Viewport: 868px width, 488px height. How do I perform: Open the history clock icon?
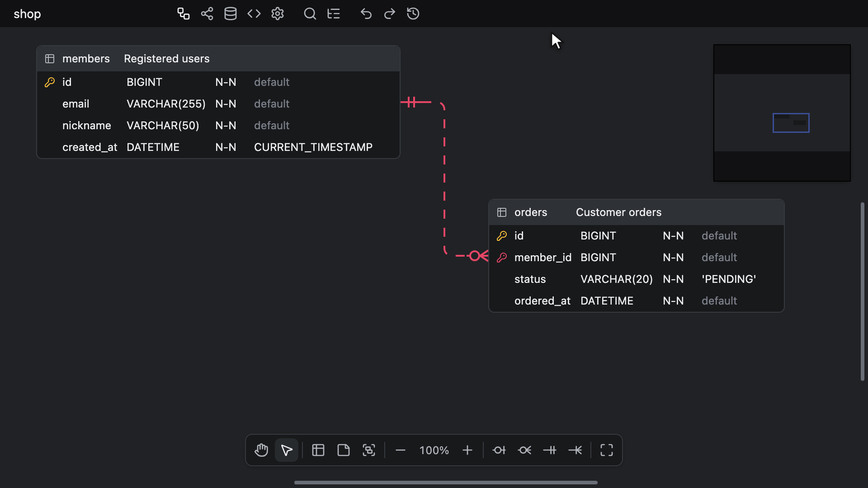[413, 14]
